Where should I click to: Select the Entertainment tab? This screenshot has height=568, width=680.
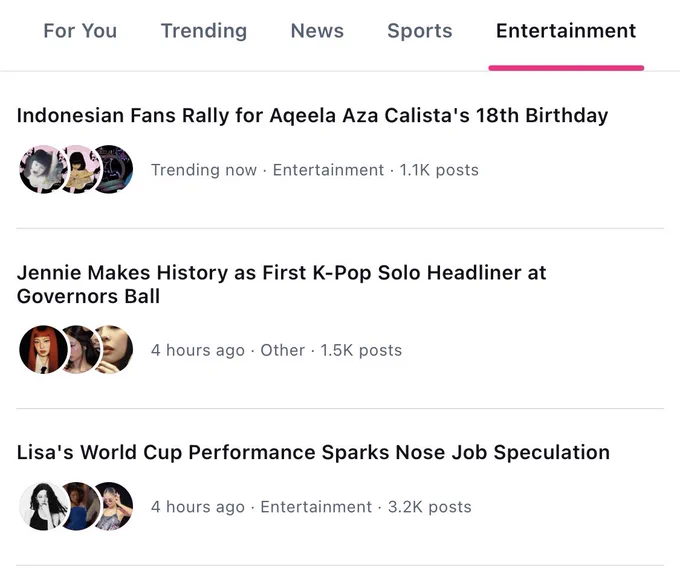pos(566,31)
